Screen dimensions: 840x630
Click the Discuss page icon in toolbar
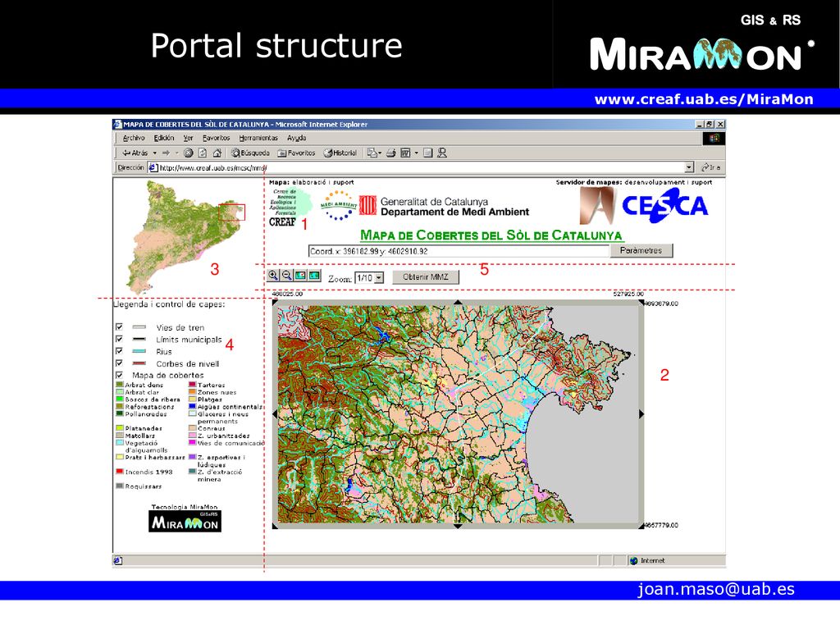click(x=427, y=153)
